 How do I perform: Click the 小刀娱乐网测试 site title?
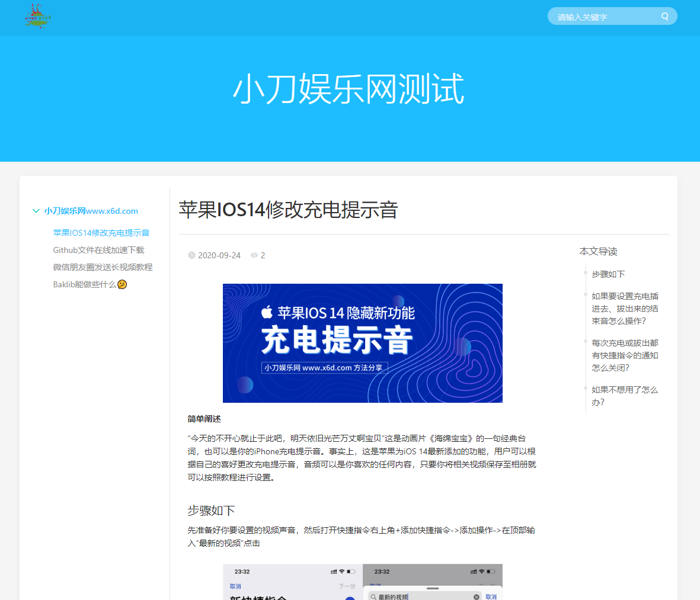[x=349, y=89]
